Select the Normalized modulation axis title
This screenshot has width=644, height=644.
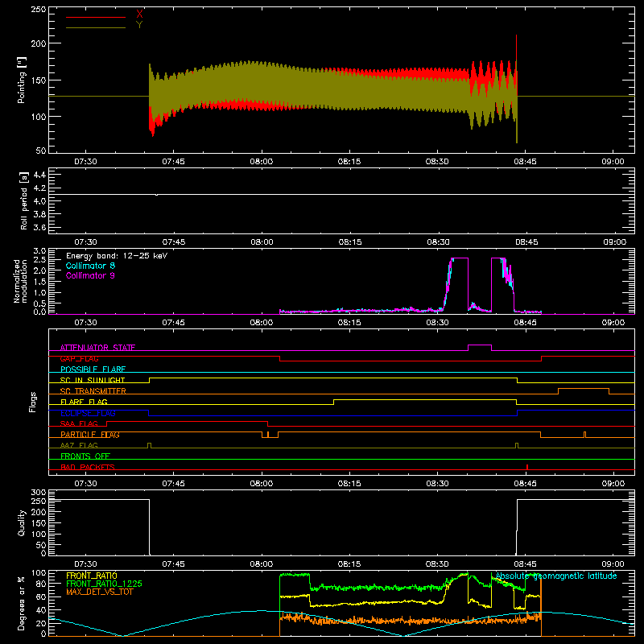coord(21,281)
